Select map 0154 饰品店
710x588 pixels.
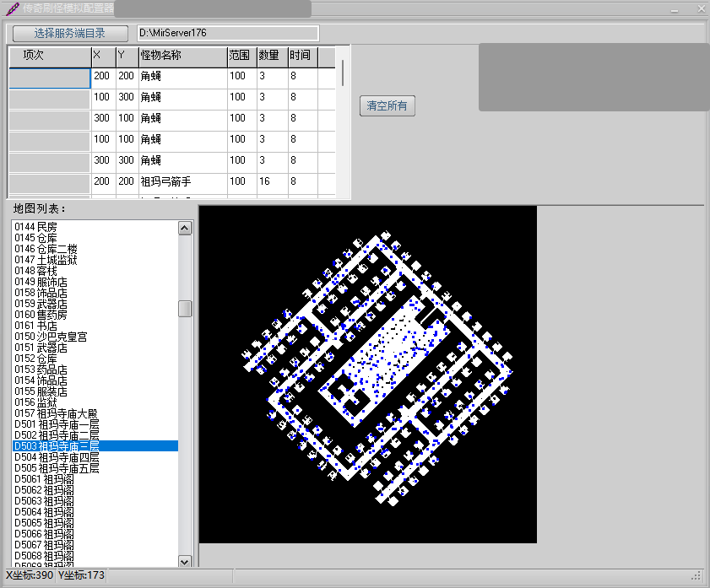(x=95, y=380)
